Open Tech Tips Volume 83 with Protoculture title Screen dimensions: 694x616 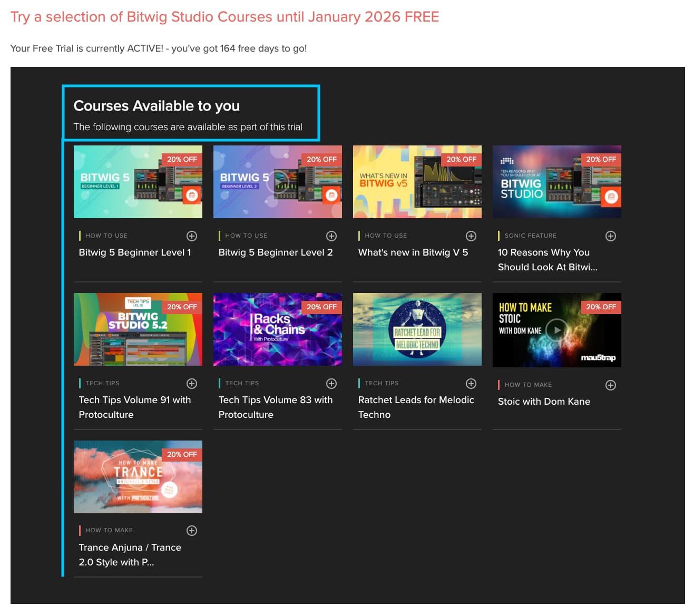pos(276,407)
